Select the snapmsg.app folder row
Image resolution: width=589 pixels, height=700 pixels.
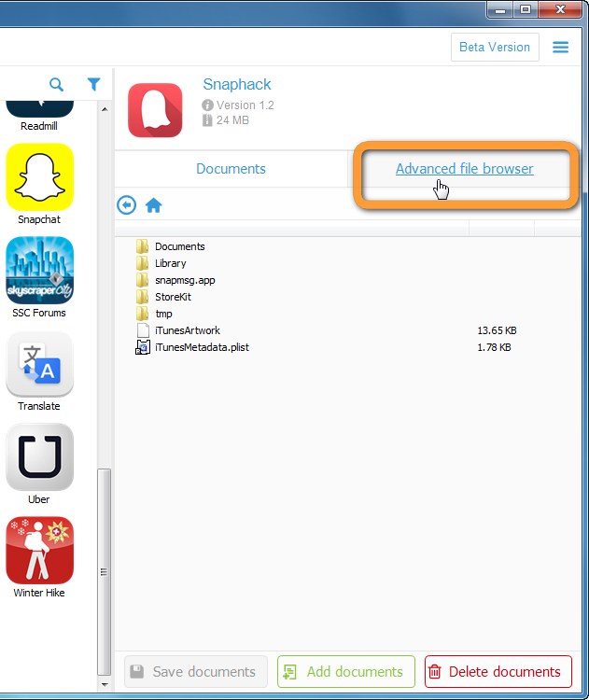point(348,280)
